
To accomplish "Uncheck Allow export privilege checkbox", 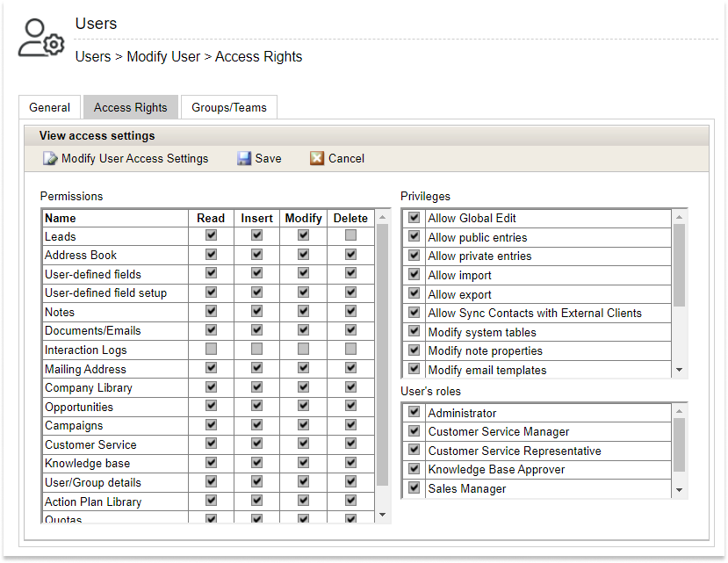I will click(x=414, y=294).
